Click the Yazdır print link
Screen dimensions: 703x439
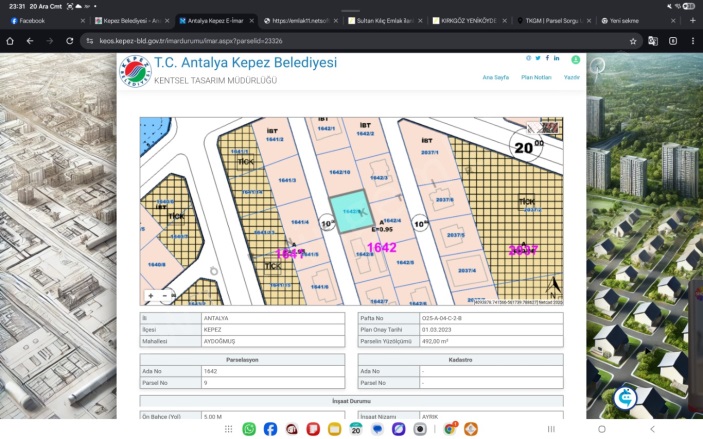pyautogui.click(x=572, y=76)
